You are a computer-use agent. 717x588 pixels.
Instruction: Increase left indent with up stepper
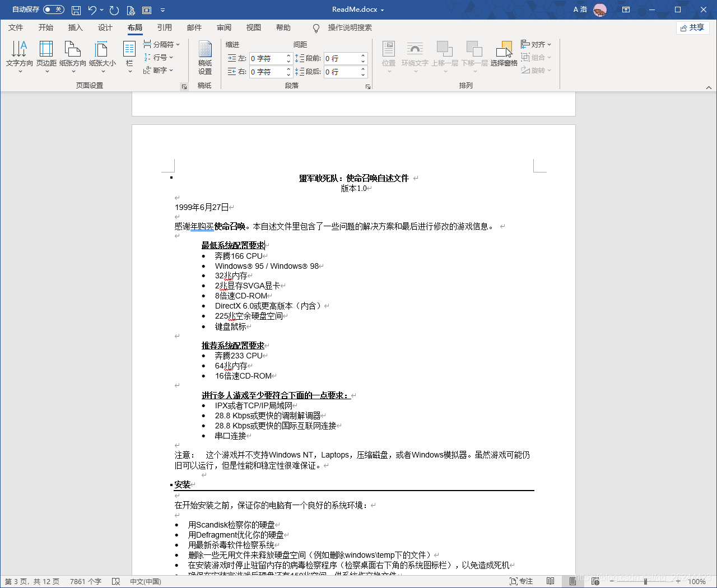(288, 55)
